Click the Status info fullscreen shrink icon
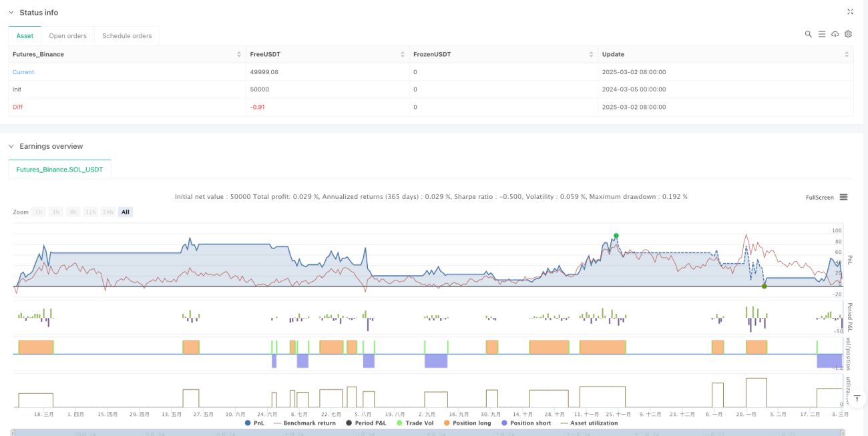The width and height of the screenshot is (868, 436). tap(850, 12)
